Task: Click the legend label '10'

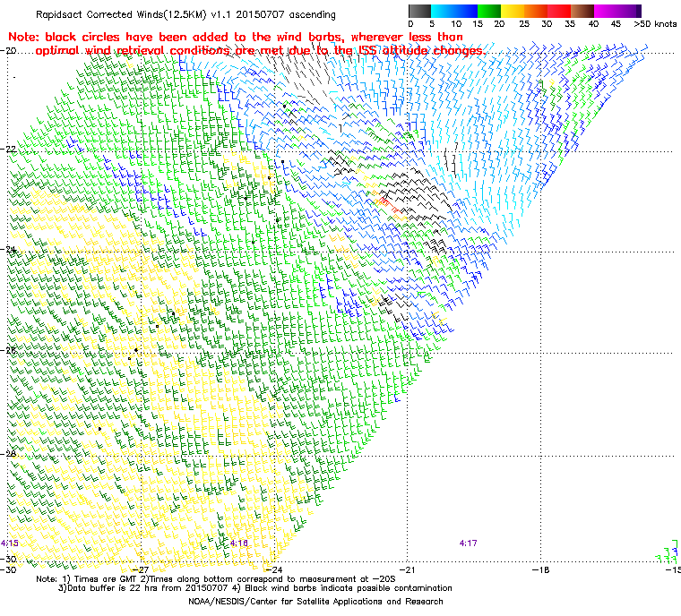Action: point(456,24)
